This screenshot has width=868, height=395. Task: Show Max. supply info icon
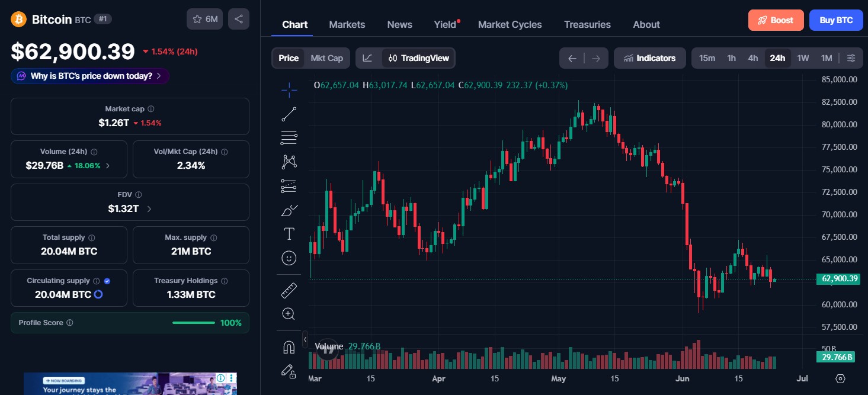coord(214,237)
